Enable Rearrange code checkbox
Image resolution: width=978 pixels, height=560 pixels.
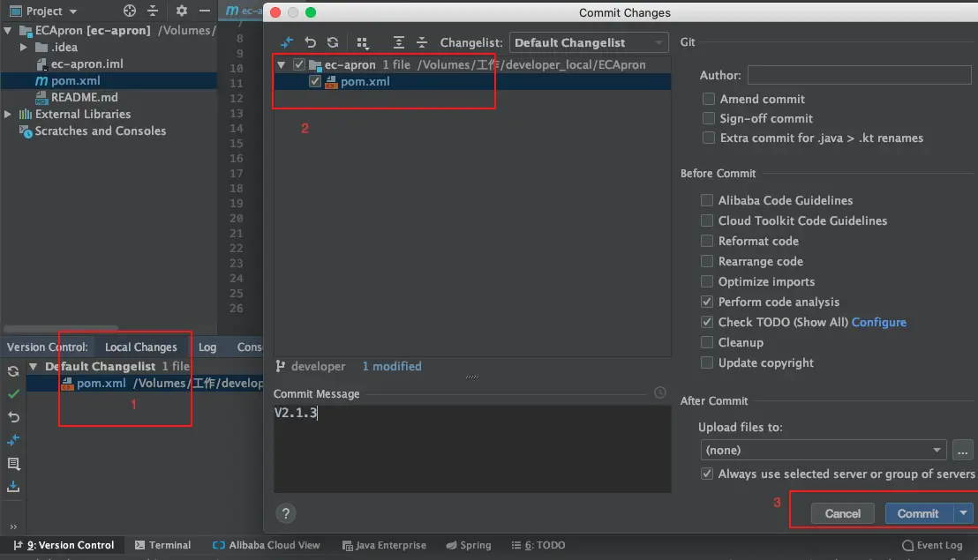(707, 261)
